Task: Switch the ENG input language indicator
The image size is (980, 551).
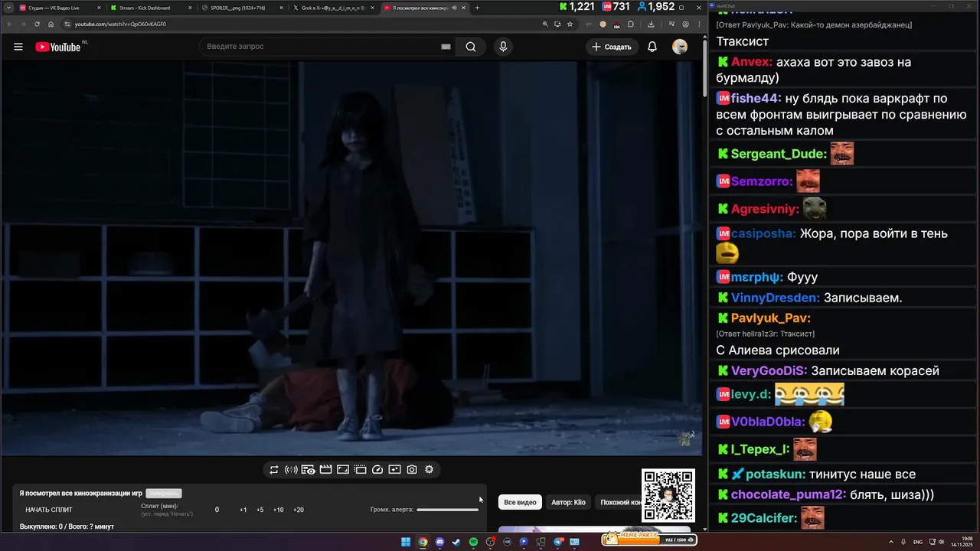Action: pos(918,542)
